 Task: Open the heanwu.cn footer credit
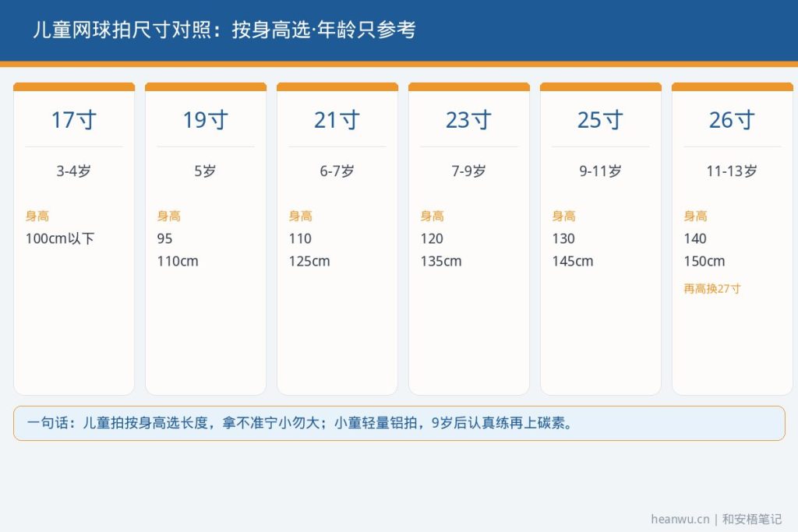point(716,519)
